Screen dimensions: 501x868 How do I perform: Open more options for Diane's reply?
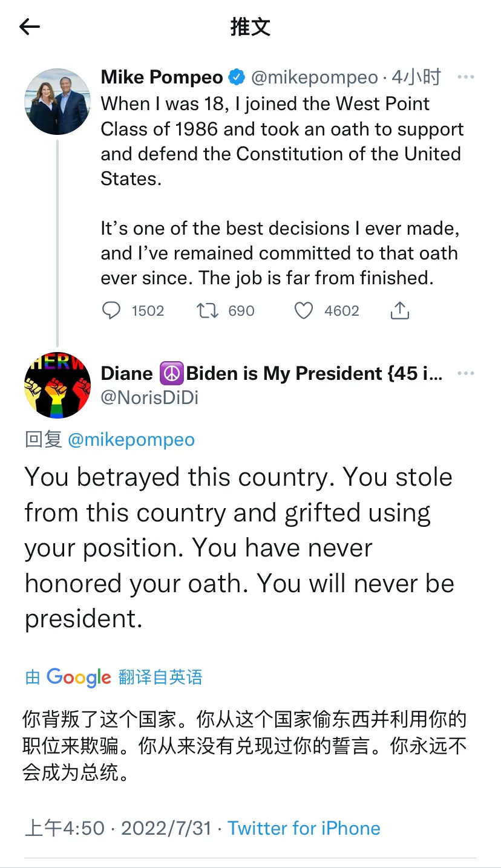(x=465, y=373)
